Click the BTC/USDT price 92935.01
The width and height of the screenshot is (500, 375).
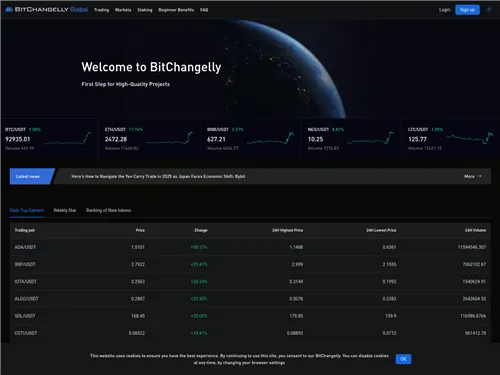(x=18, y=139)
